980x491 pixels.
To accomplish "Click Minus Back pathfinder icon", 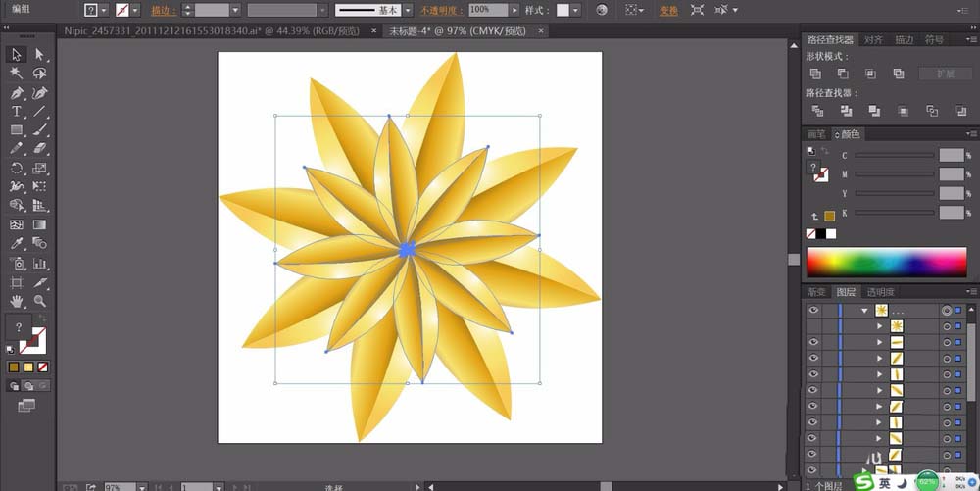I will 961,111.
